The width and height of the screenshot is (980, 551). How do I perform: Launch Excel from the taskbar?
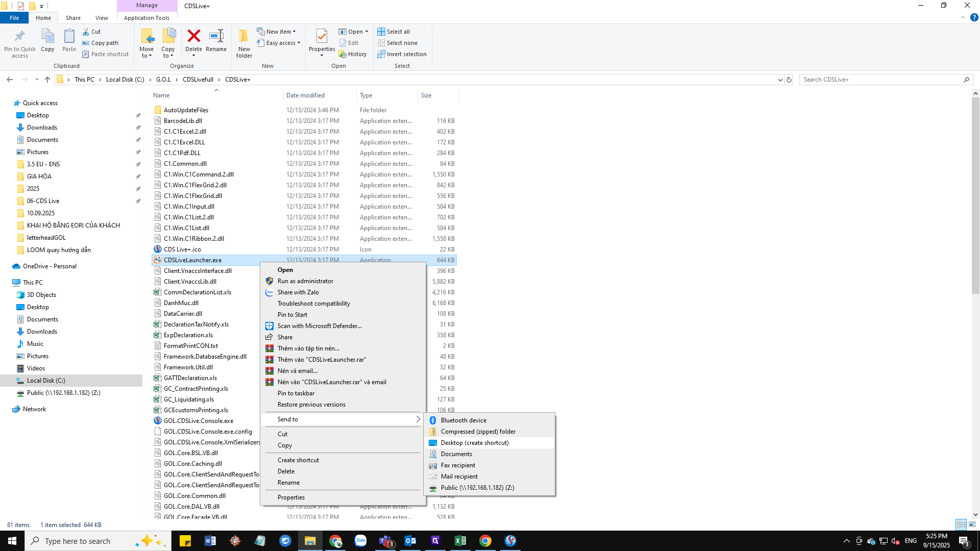[460, 541]
